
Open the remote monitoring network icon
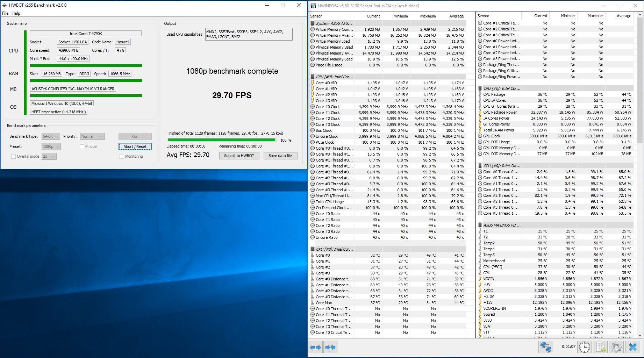pos(545,347)
